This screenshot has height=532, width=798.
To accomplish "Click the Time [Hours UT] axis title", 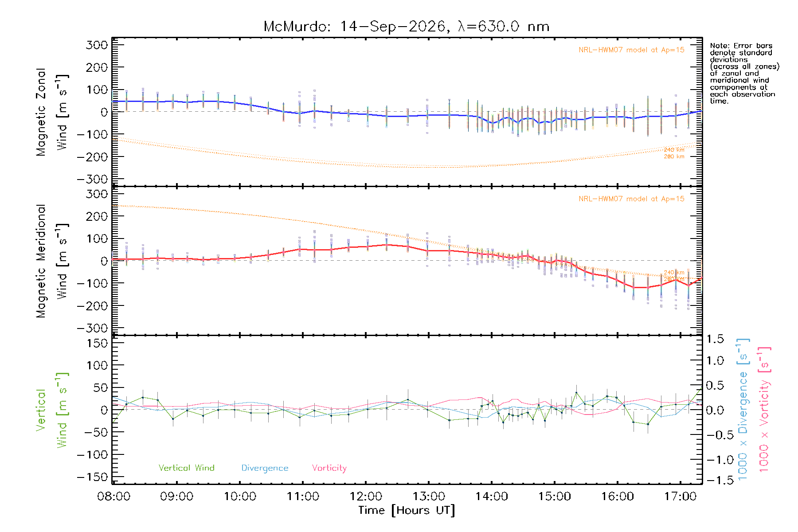I will point(407,510).
